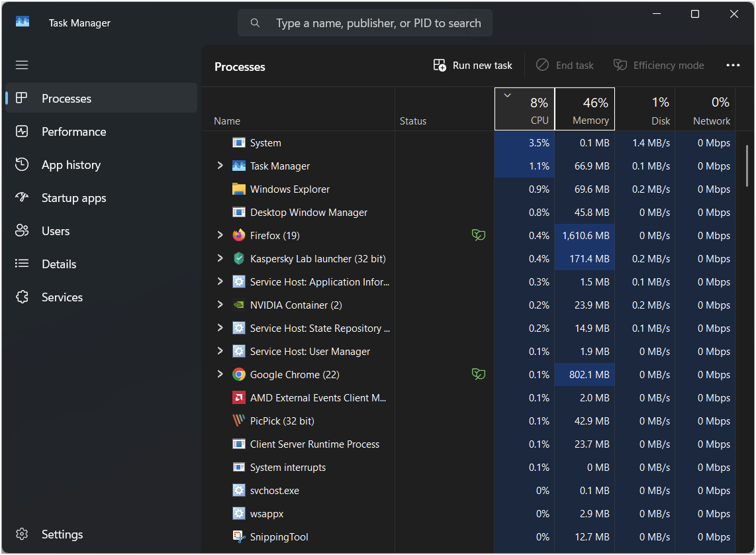756x555 pixels.
Task: Click Firefox memory value 1,610.6 MB
Action: point(586,235)
